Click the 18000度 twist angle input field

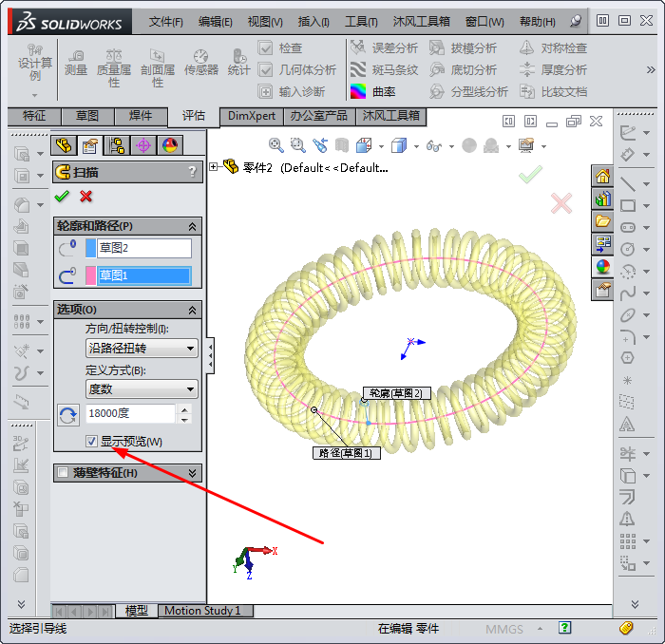(130, 413)
